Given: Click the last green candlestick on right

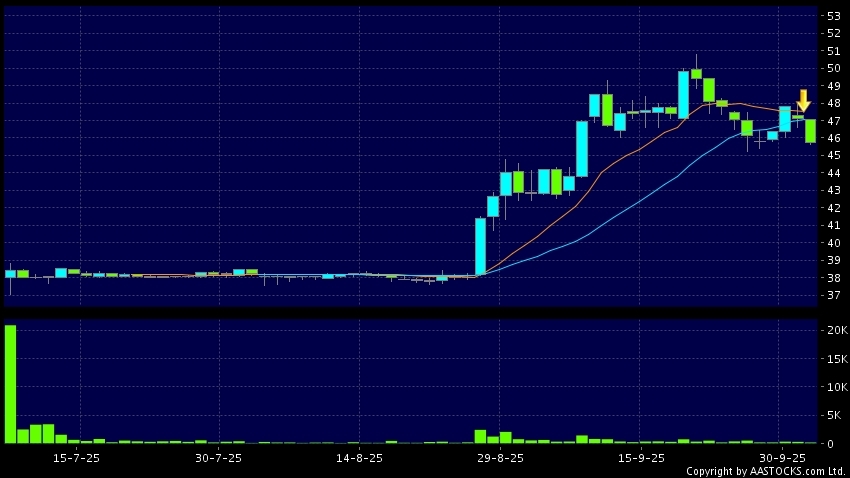Looking at the screenshot, I should [x=810, y=131].
